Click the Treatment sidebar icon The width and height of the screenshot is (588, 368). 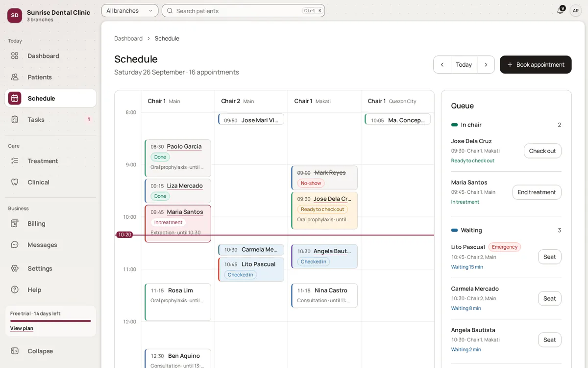coord(15,161)
